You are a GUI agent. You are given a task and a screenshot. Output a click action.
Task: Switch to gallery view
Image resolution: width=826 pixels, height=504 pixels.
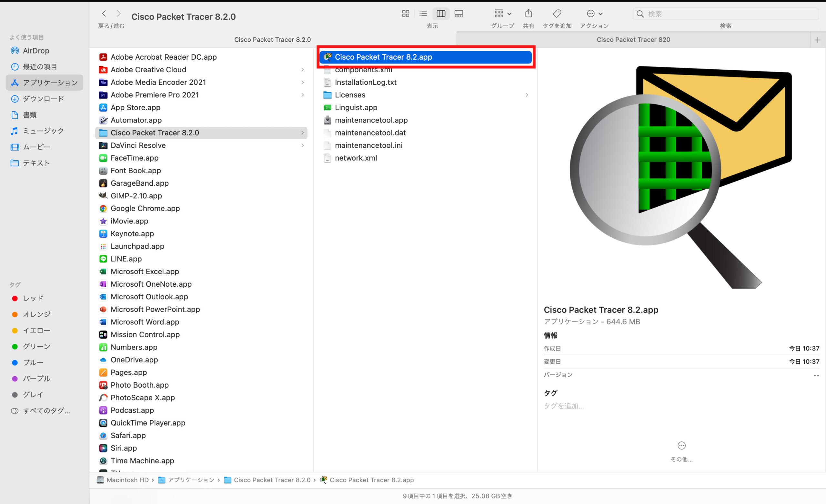(458, 14)
